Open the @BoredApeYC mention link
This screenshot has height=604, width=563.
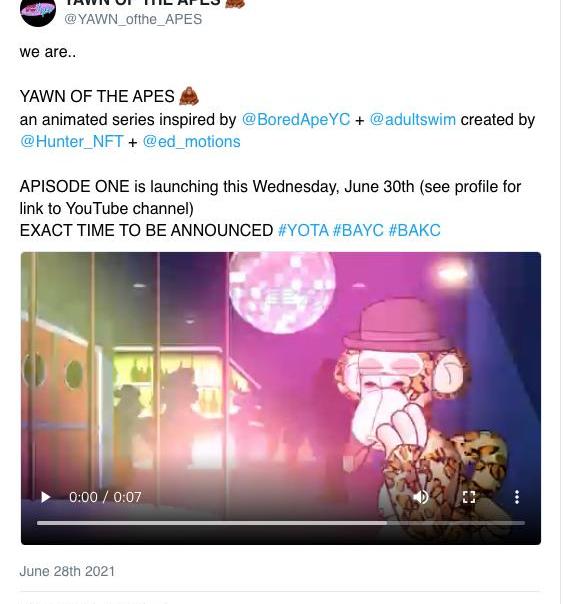tap(296, 119)
